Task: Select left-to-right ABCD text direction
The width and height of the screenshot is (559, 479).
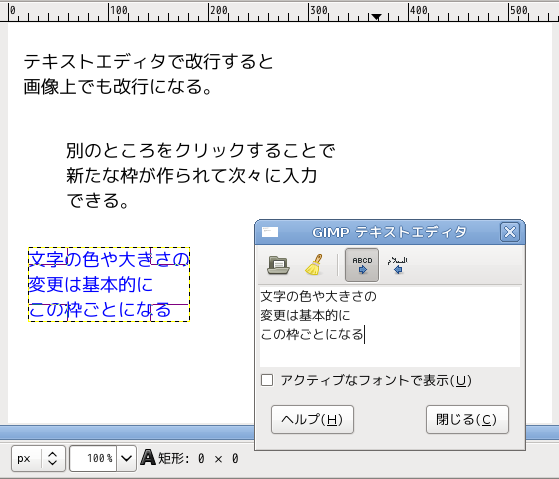Action: [362, 265]
